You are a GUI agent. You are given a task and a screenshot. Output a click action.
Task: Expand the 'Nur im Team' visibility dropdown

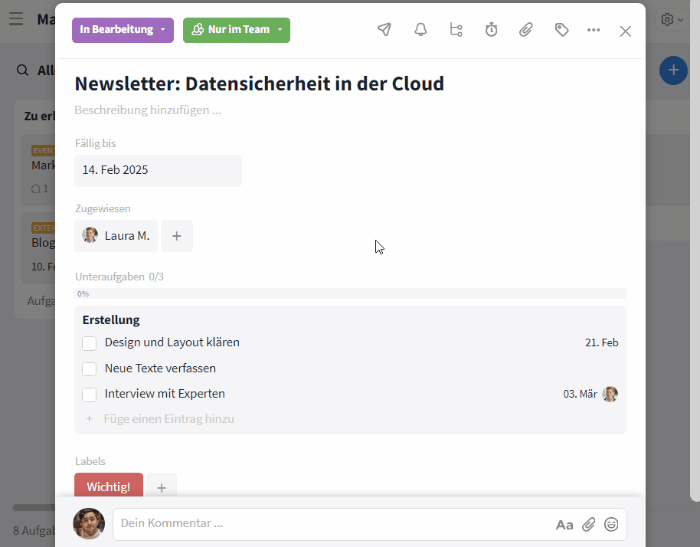[236, 30]
